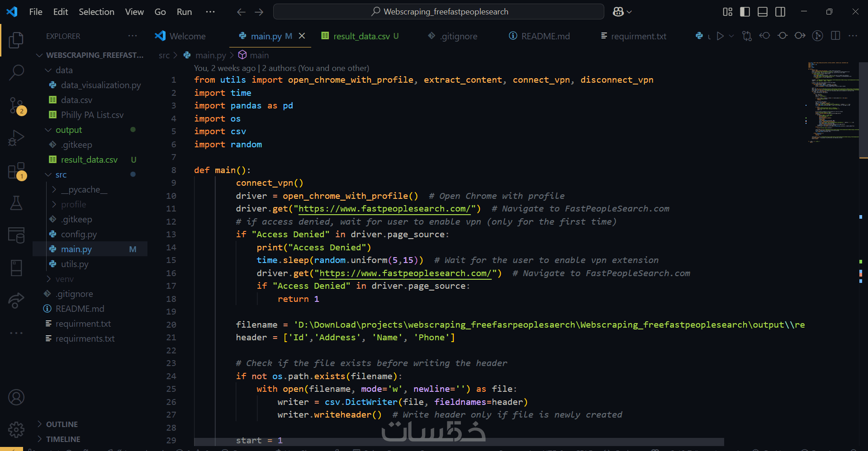Screen dimensions: 868x451
Task: Open Changes compare icon in editor toolbar
Action: (x=747, y=36)
